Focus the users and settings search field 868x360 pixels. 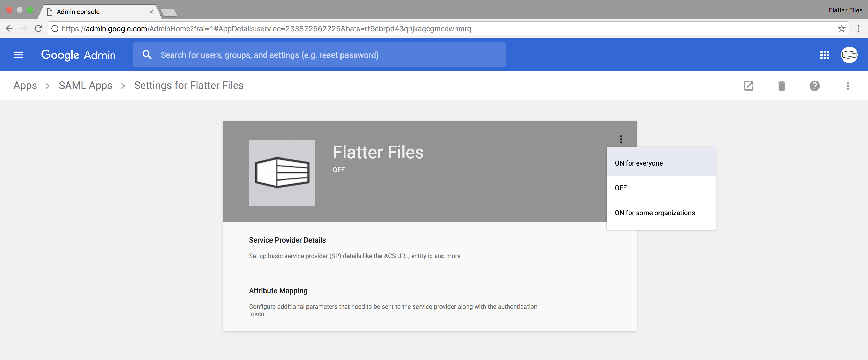click(x=319, y=55)
